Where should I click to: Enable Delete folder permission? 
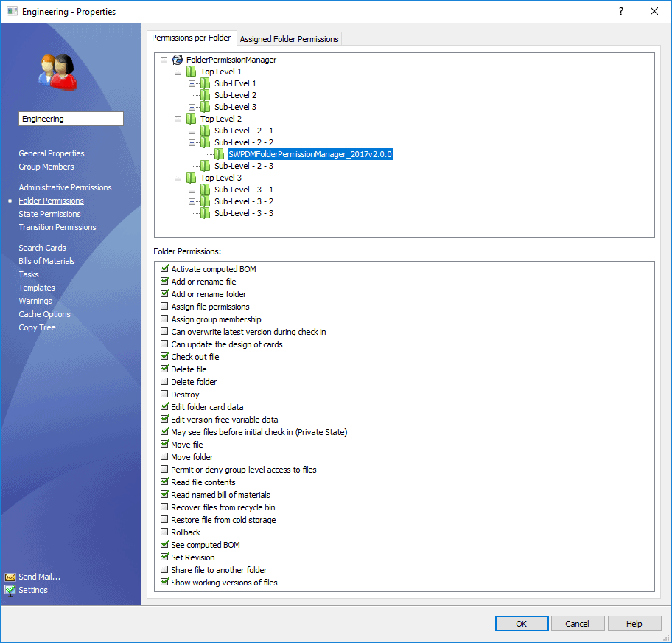164,381
